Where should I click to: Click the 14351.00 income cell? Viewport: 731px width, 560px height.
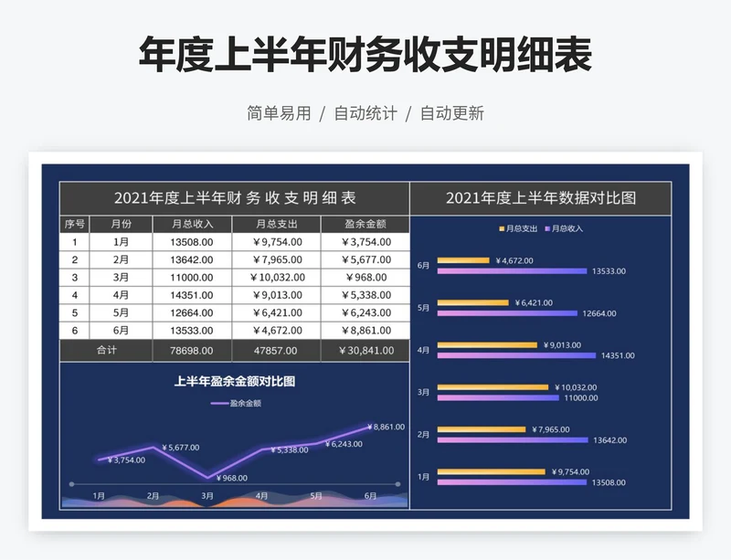point(192,295)
